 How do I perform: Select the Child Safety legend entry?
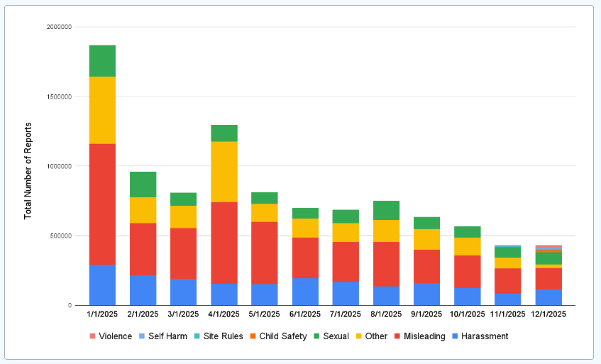pyautogui.click(x=282, y=336)
